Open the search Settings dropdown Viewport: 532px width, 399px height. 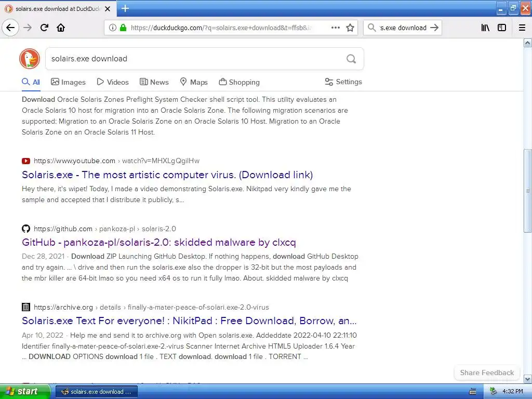click(343, 82)
